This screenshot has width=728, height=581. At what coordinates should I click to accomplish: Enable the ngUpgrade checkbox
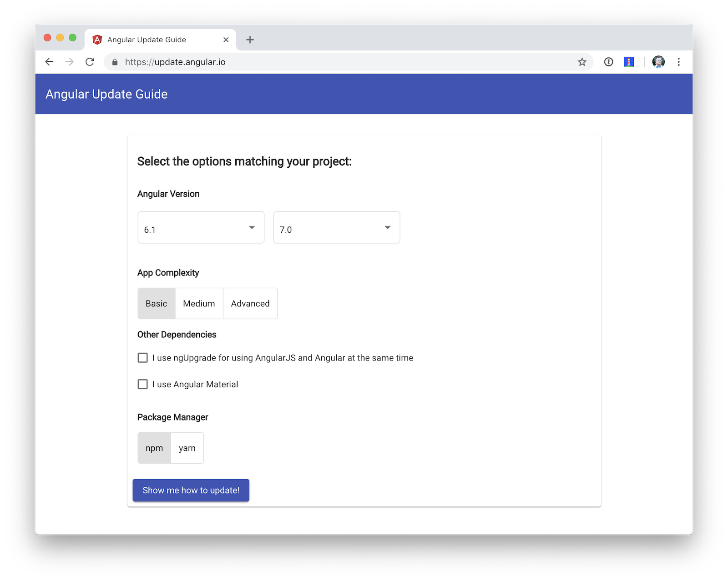click(143, 358)
